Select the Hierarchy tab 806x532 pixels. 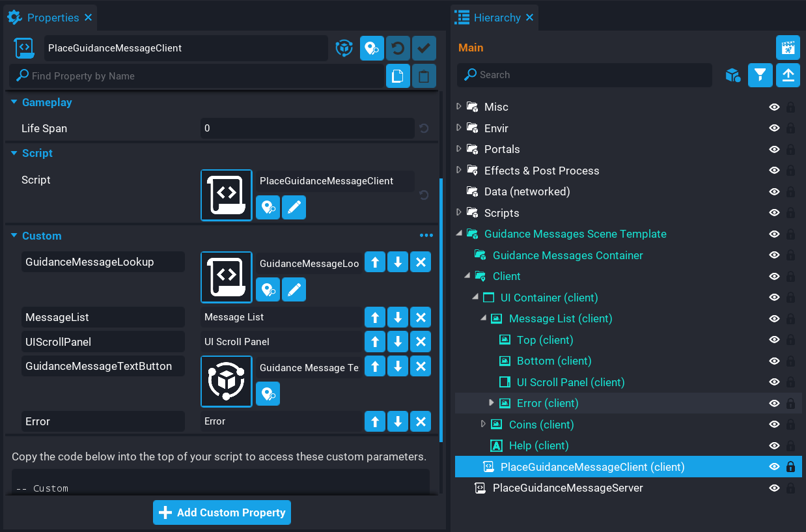pyautogui.click(x=496, y=18)
